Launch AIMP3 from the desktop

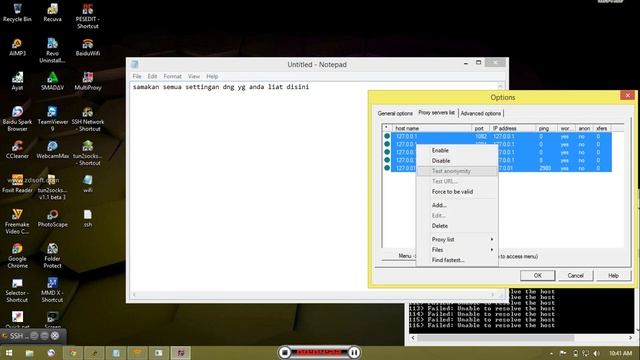click(x=17, y=47)
